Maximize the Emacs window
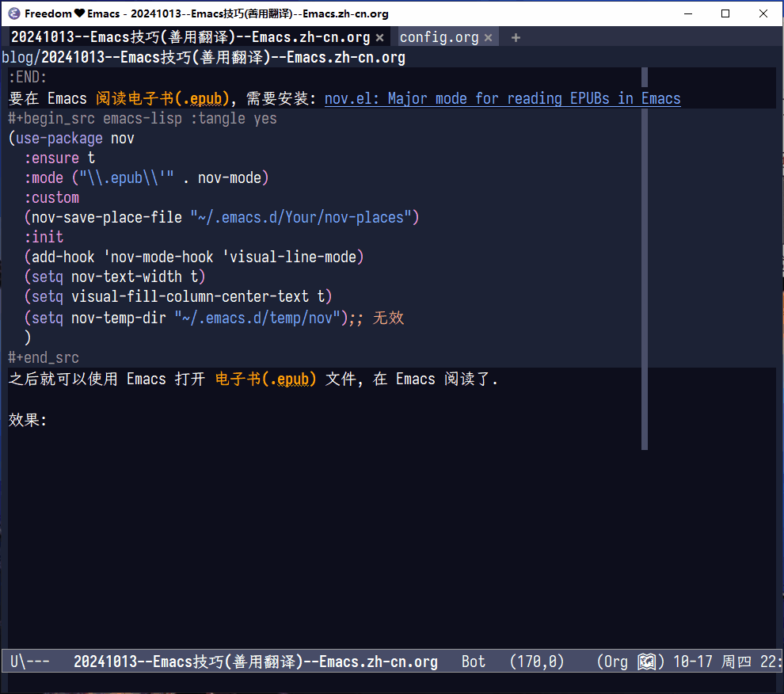Viewport: 784px width, 694px height. [725, 13]
